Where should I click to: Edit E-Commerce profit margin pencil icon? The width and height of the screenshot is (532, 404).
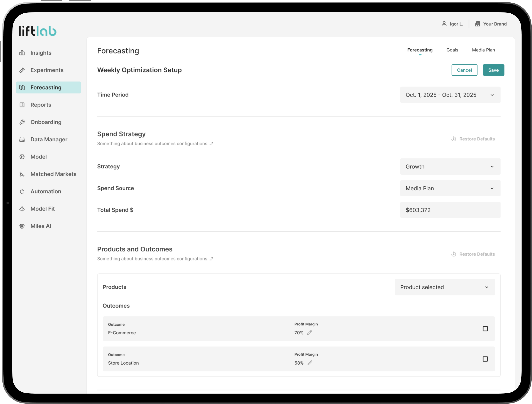310,333
